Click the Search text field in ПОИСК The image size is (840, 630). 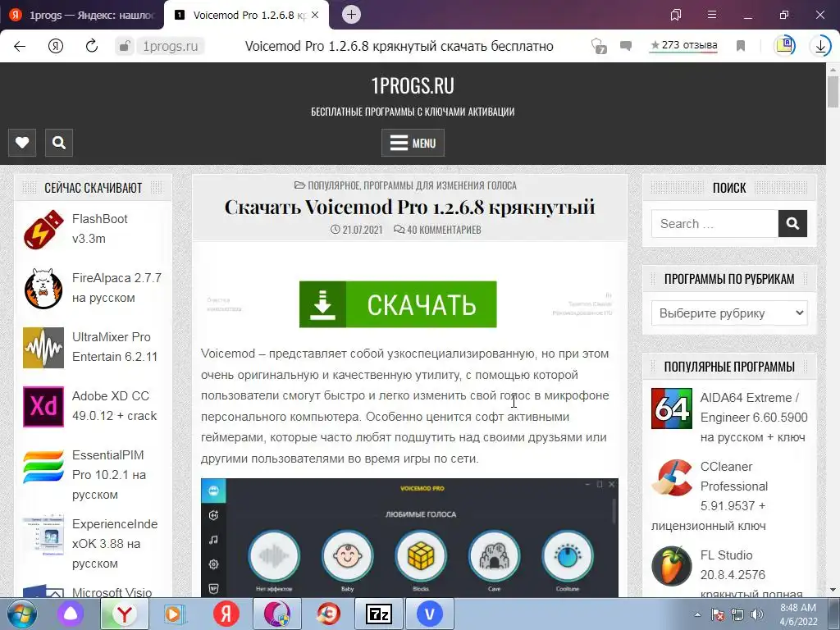point(714,223)
